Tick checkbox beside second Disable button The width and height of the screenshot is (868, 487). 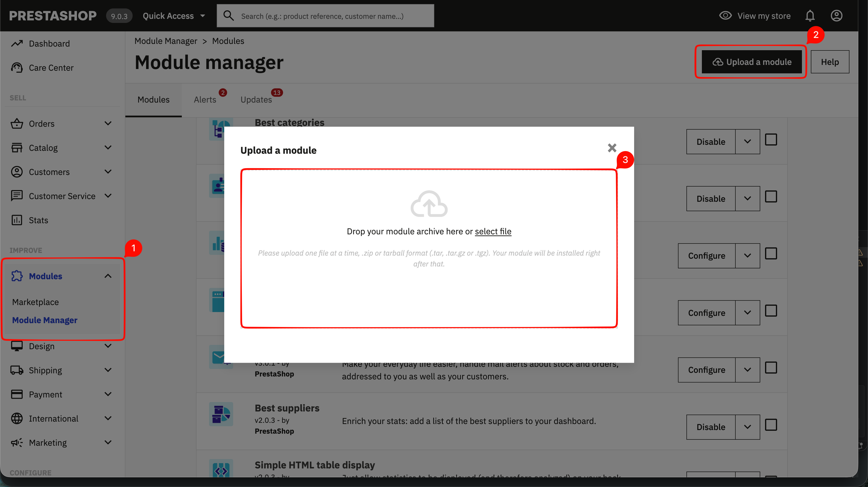771,197
